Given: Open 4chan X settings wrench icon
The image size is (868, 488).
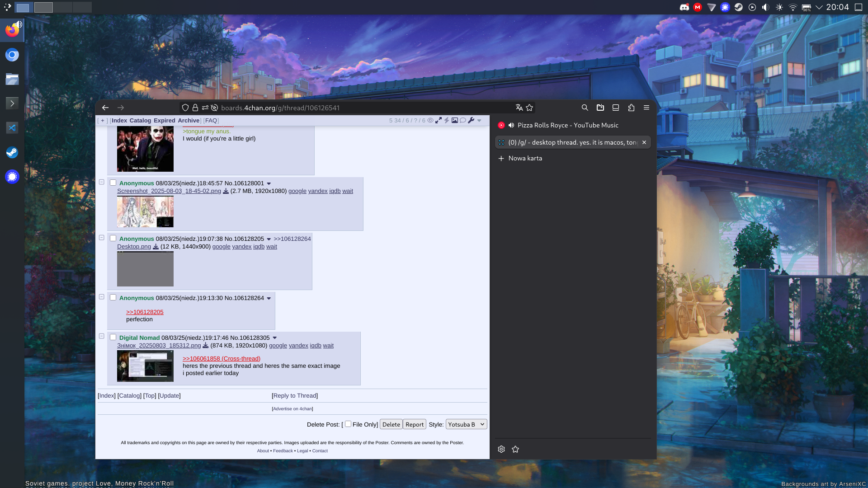Looking at the screenshot, I should [471, 121].
